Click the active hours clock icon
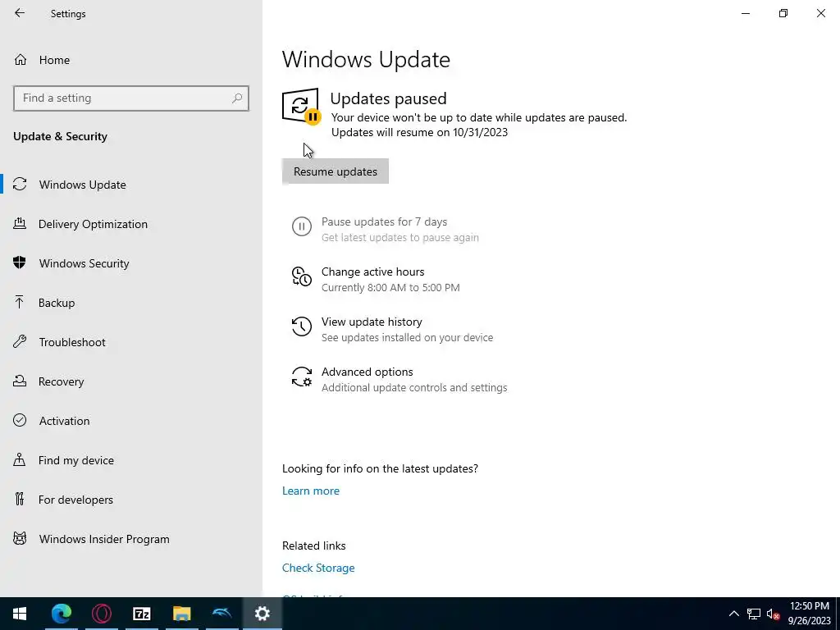This screenshot has width=840, height=630. point(302,276)
